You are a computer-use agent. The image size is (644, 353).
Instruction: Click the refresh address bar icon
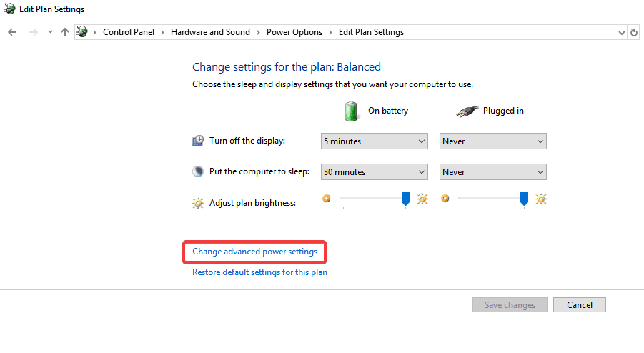634,32
